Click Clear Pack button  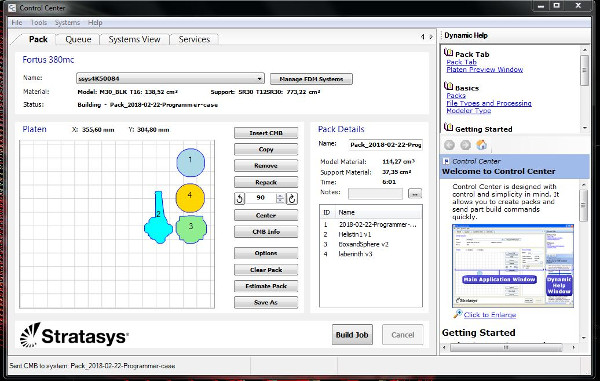[x=266, y=270]
